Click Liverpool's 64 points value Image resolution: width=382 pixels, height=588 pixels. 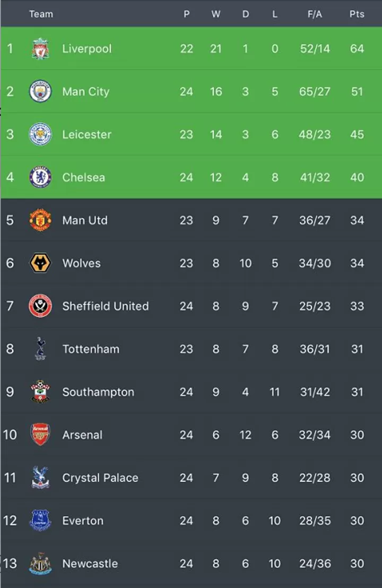pyautogui.click(x=357, y=49)
